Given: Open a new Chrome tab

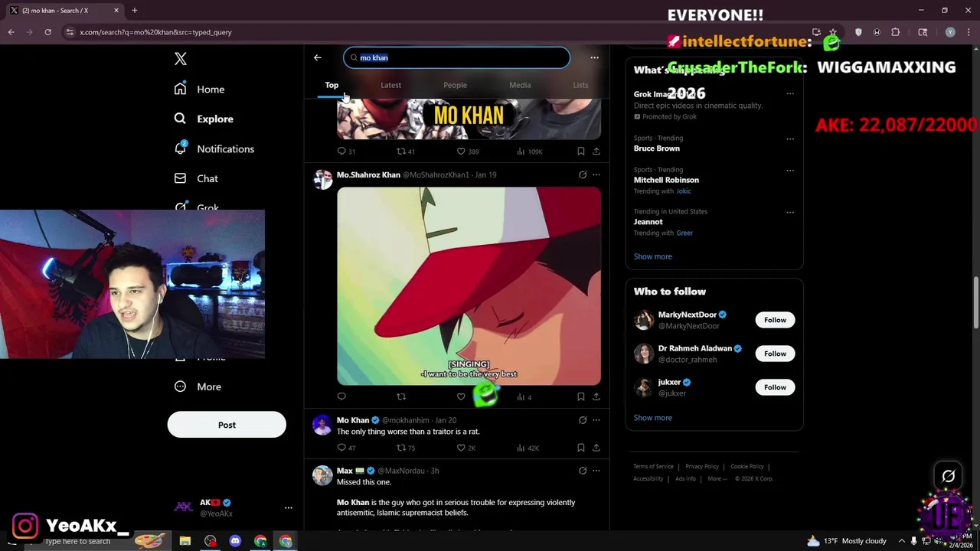Looking at the screenshot, I should tap(134, 11).
